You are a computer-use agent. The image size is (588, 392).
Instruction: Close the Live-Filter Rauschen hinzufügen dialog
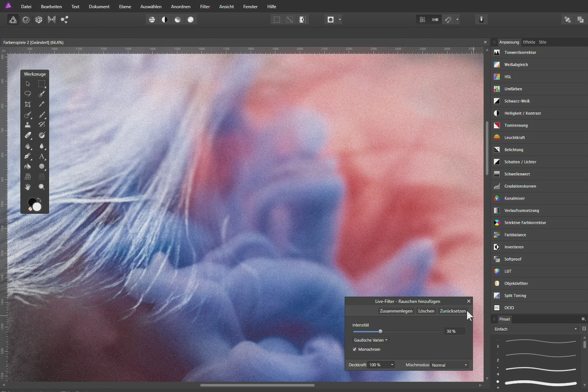coord(469,301)
